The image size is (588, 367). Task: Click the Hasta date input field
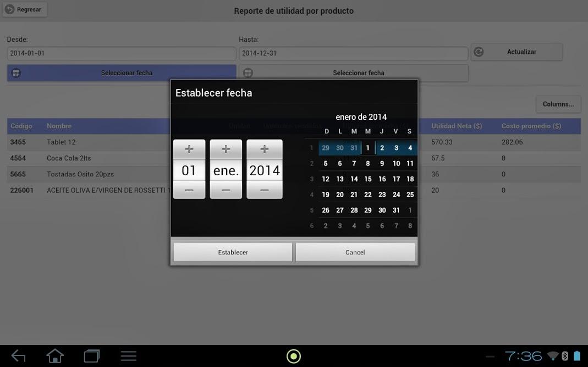tap(353, 53)
